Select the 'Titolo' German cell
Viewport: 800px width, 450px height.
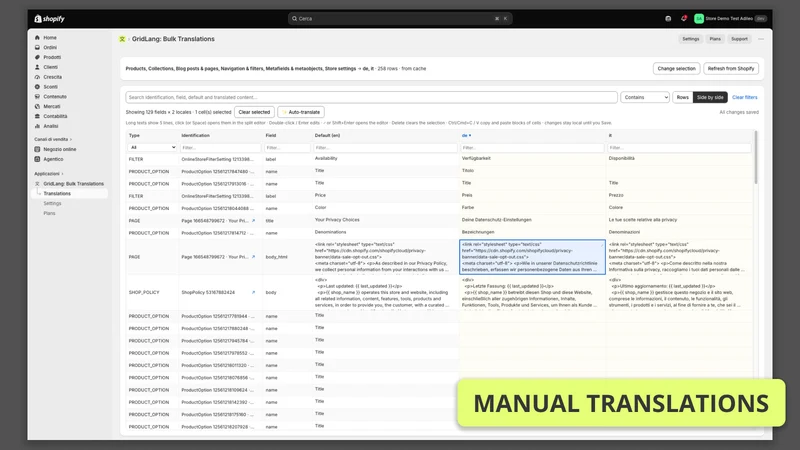point(532,171)
